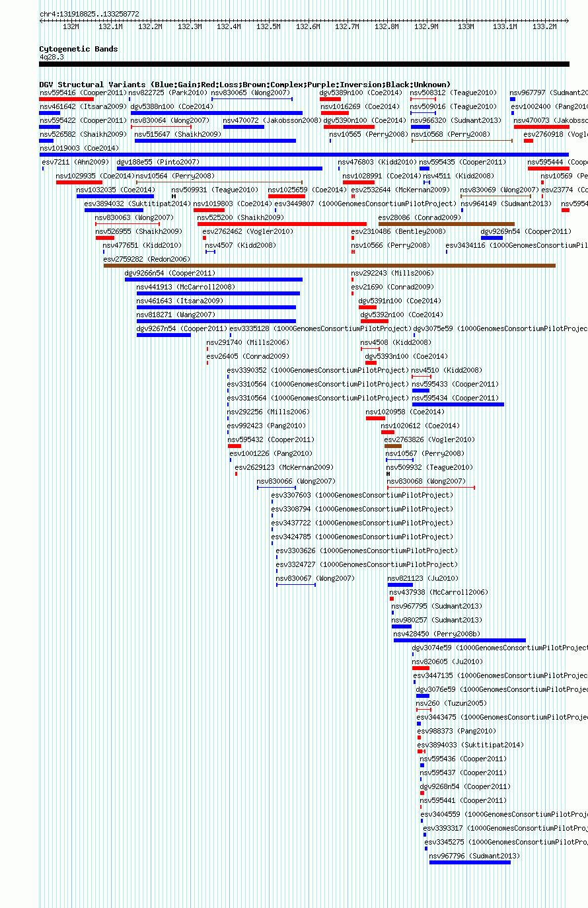Click the 133M ruler tick label
The width and height of the screenshot is (588, 908).
(466, 27)
